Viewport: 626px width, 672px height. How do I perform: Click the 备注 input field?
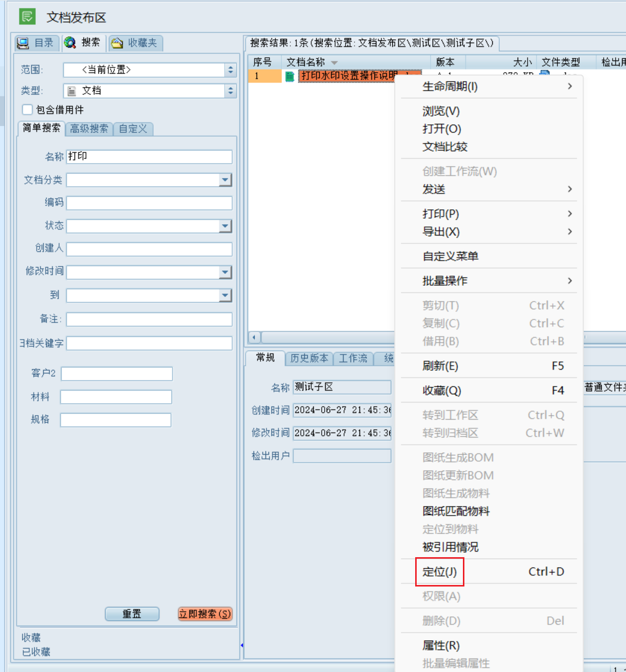149,319
